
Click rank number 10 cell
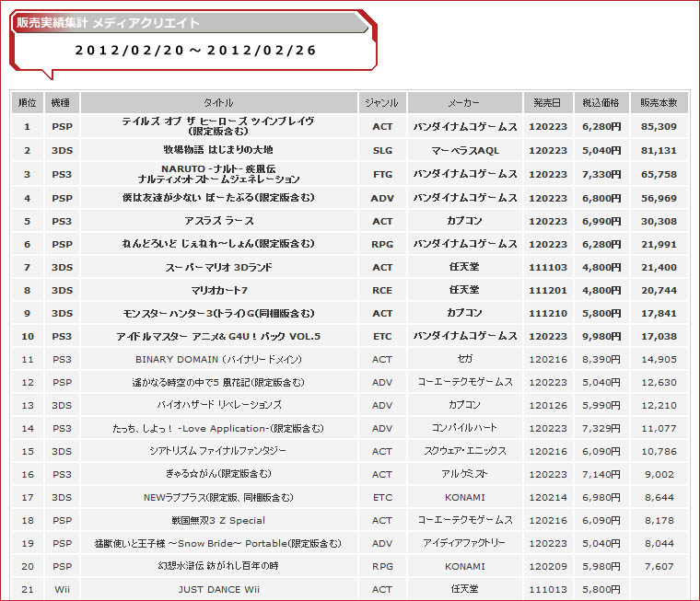point(28,337)
